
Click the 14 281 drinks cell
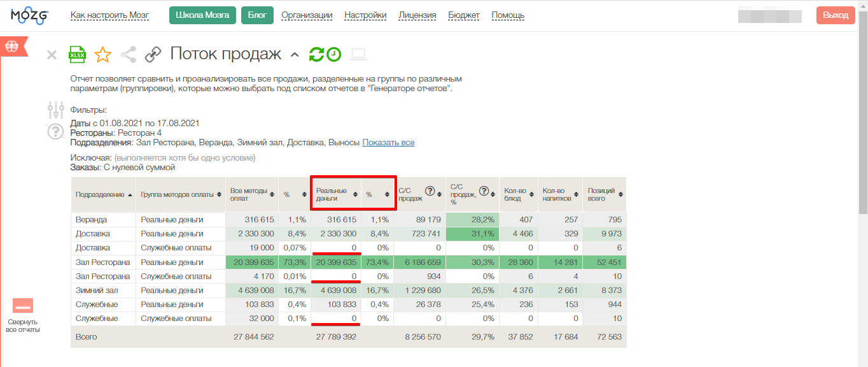tap(559, 262)
